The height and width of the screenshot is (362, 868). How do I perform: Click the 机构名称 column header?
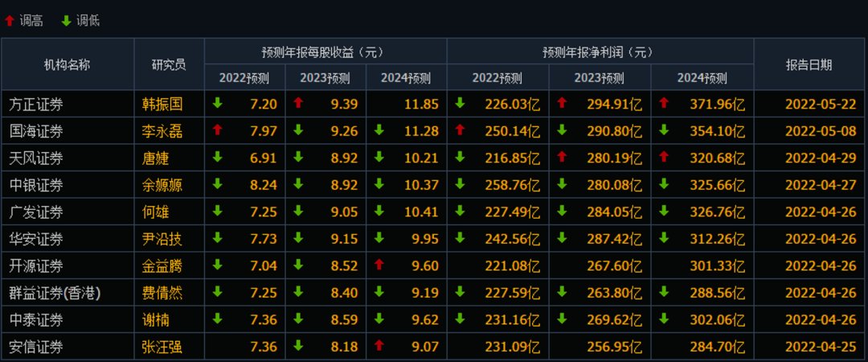[67, 65]
